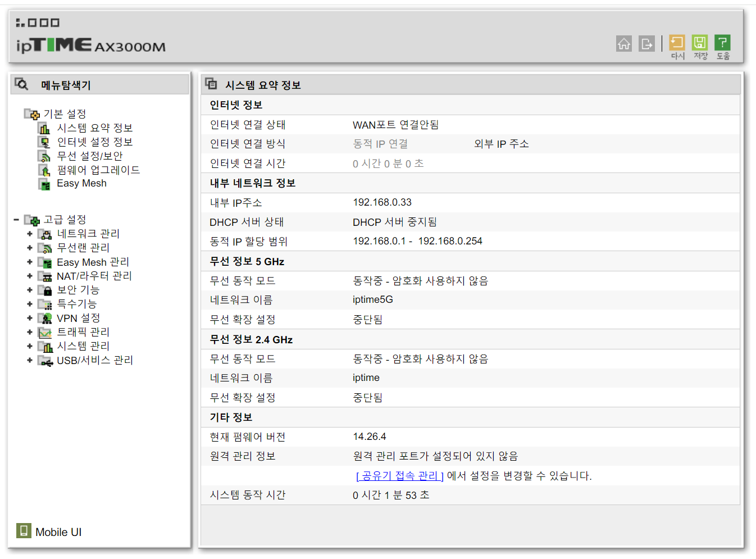Open 인터넷 설정 정보 menu item
The image size is (756, 559).
click(94, 142)
